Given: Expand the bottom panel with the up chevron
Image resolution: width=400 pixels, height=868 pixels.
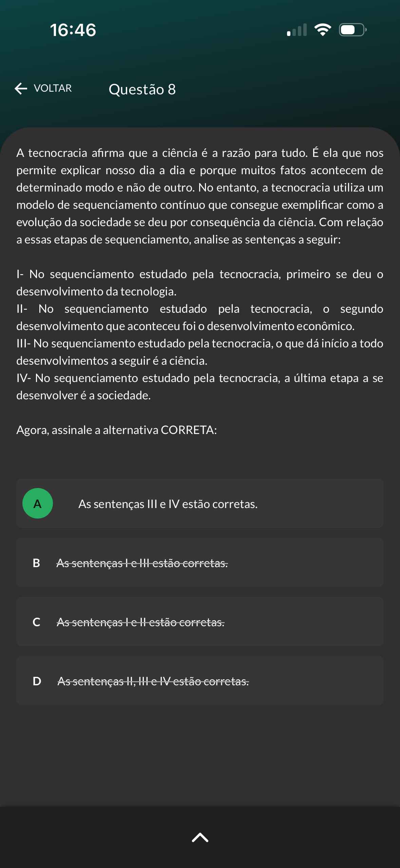Looking at the screenshot, I should pos(200,837).
